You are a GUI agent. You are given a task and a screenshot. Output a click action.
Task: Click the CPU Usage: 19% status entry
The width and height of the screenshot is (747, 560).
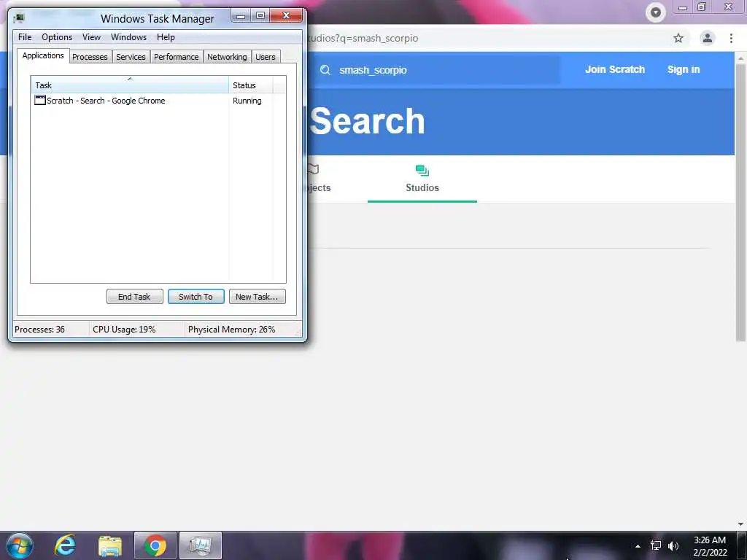pos(124,329)
